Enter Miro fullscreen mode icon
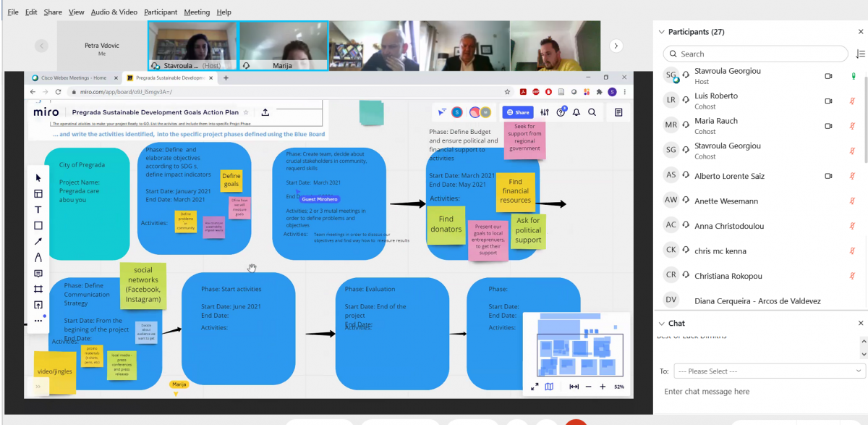Image resolution: width=868 pixels, height=425 pixels. (x=535, y=387)
